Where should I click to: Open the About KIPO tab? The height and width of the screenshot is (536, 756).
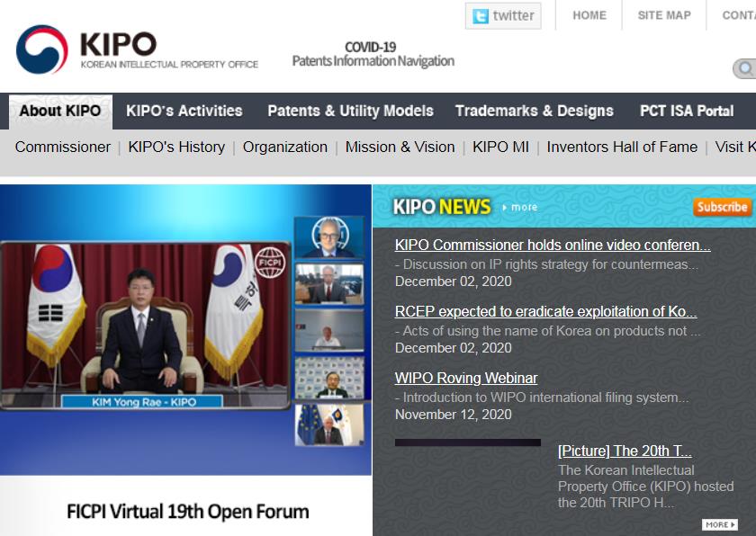point(60,112)
